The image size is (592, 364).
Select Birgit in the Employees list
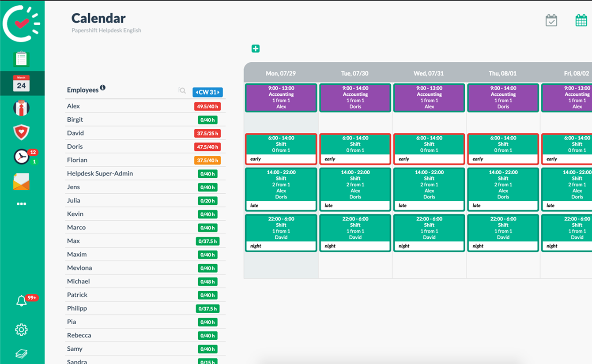click(x=75, y=120)
